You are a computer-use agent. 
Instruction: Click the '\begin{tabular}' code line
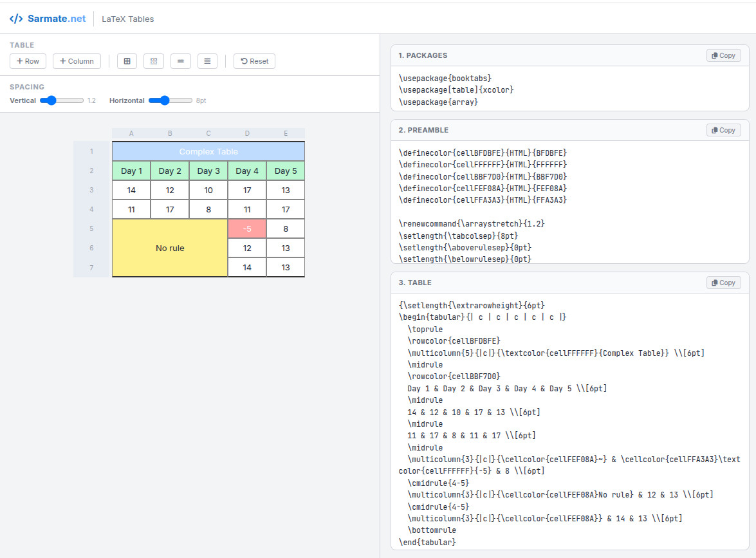tap(483, 317)
